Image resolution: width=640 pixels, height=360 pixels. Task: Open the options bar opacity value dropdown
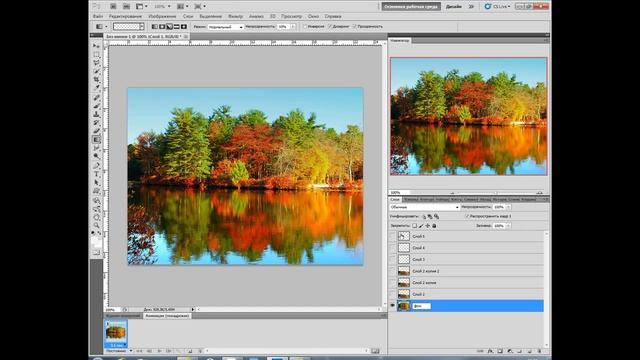(293, 27)
